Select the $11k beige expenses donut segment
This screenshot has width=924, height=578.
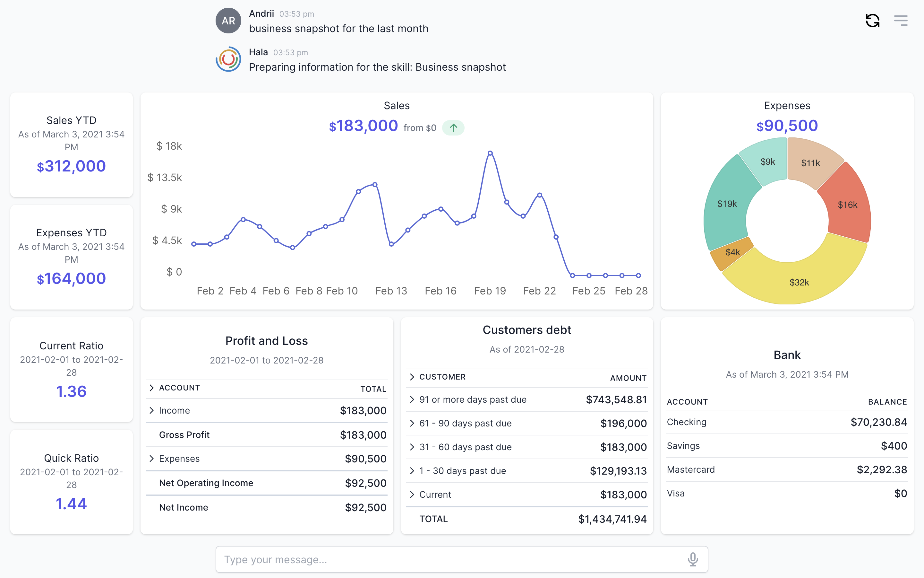tap(810, 163)
